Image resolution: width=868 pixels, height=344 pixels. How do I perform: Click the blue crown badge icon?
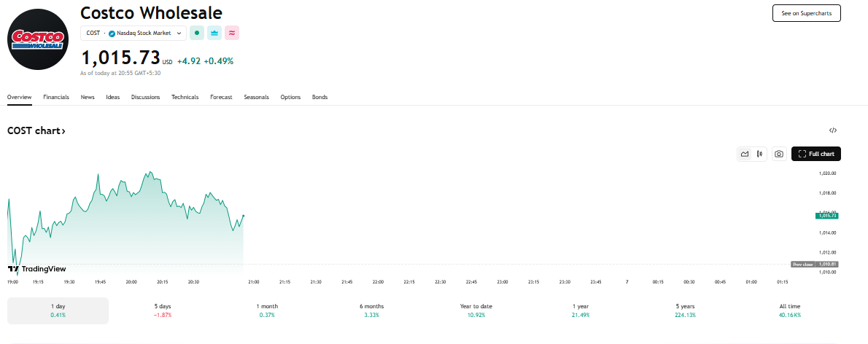(x=214, y=34)
